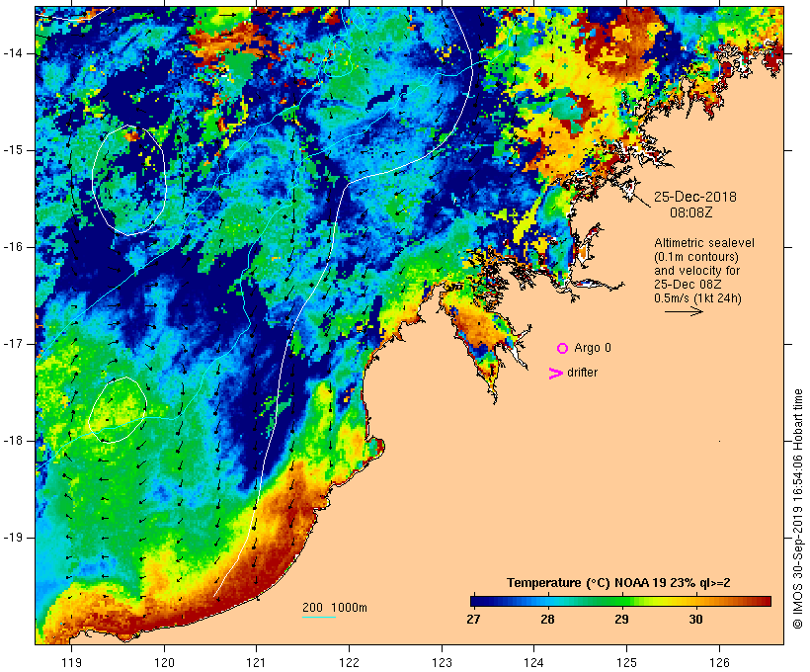Screen dimensions: 810x672
Task: Click the longitude axis label 123
Action: pyautogui.click(x=442, y=662)
